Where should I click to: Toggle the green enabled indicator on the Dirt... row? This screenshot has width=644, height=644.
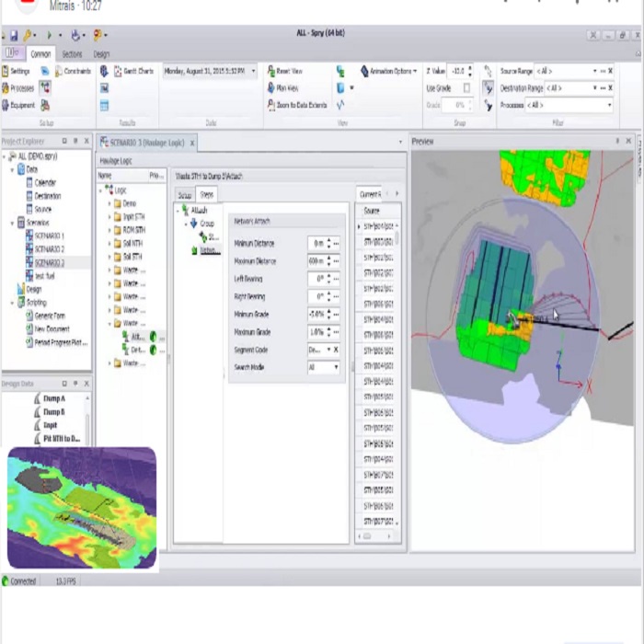[153, 350]
